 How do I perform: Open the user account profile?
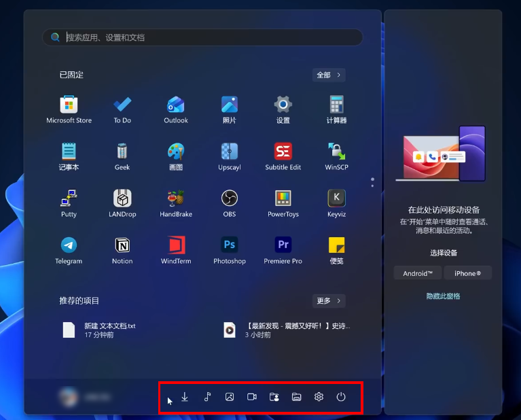86,397
